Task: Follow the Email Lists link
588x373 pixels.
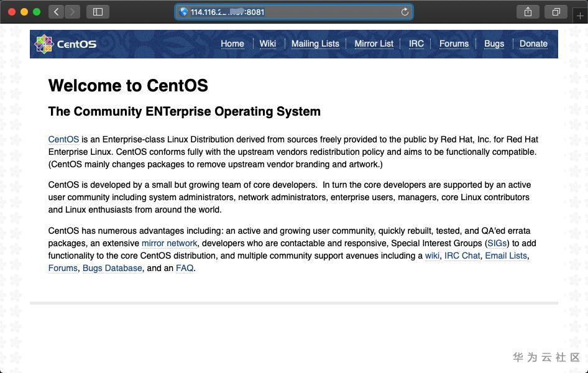Action: 506,256
